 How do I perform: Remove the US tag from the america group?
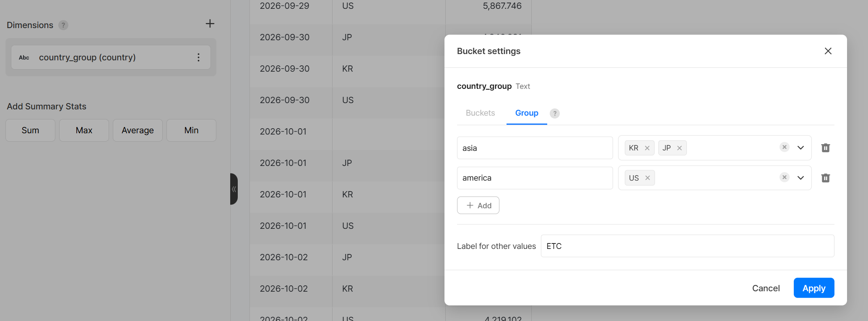(647, 178)
